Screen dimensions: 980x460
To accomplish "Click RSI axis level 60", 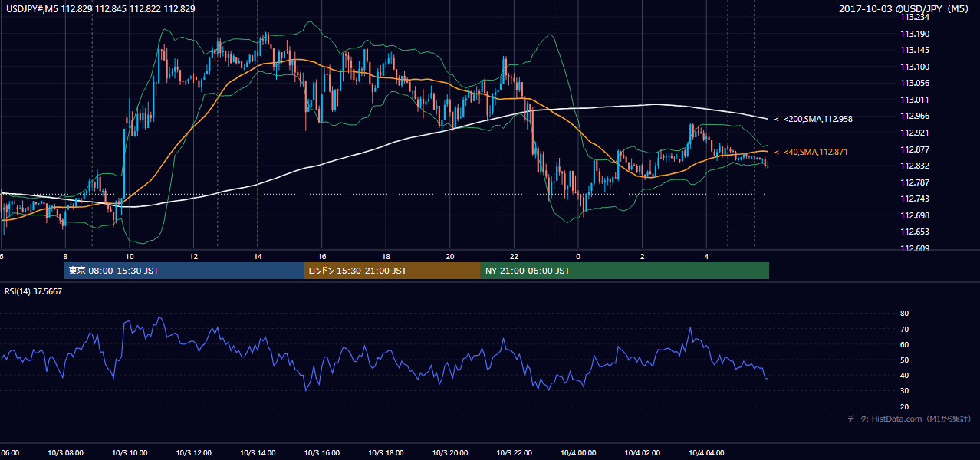I will pos(904,344).
